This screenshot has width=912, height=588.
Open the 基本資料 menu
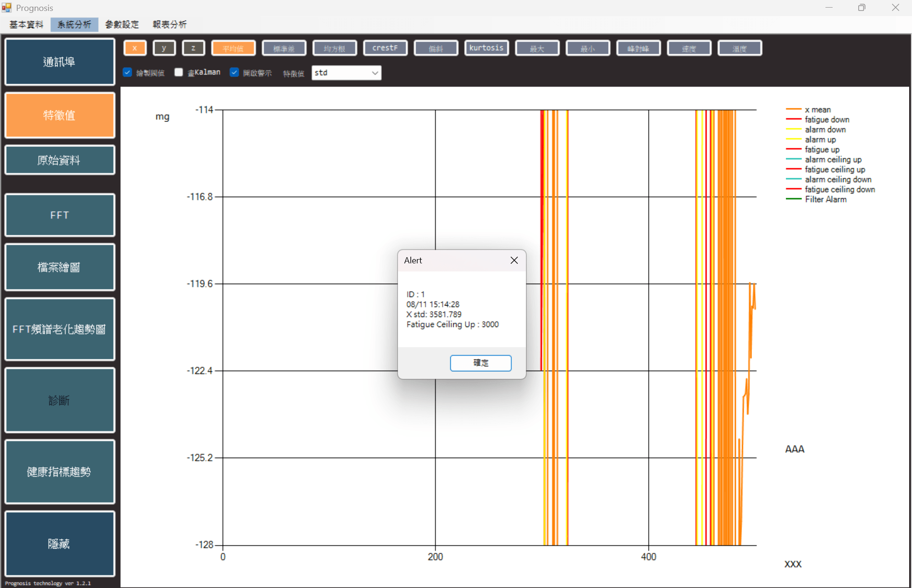coord(26,24)
